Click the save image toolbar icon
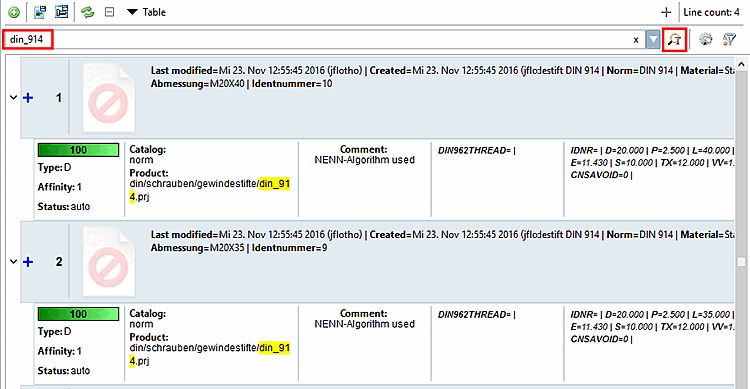Viewport: 750px width, 389px height. [40, 12]
